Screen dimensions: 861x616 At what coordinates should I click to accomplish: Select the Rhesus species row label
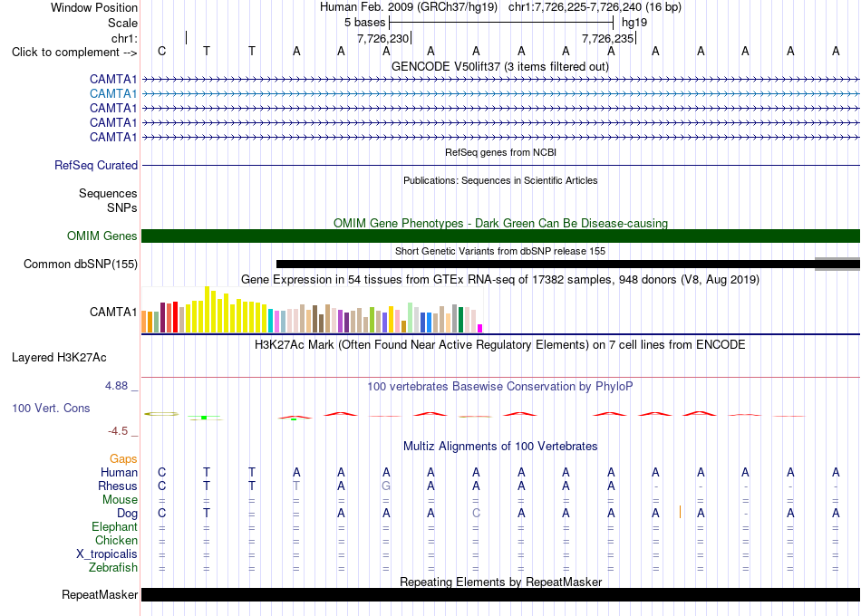click(118, 486)
